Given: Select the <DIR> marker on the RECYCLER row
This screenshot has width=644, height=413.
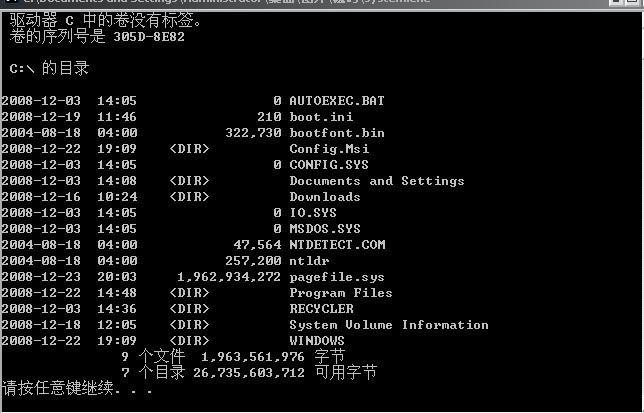Looking at the screenshot, I should (x=189, y=309).
